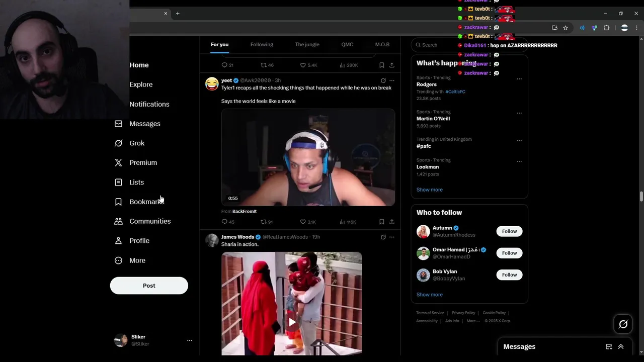View analytics showing 116K views
The height and width of the screenshot is (362, 644).
pyautogui.click(x=348, y=222)
